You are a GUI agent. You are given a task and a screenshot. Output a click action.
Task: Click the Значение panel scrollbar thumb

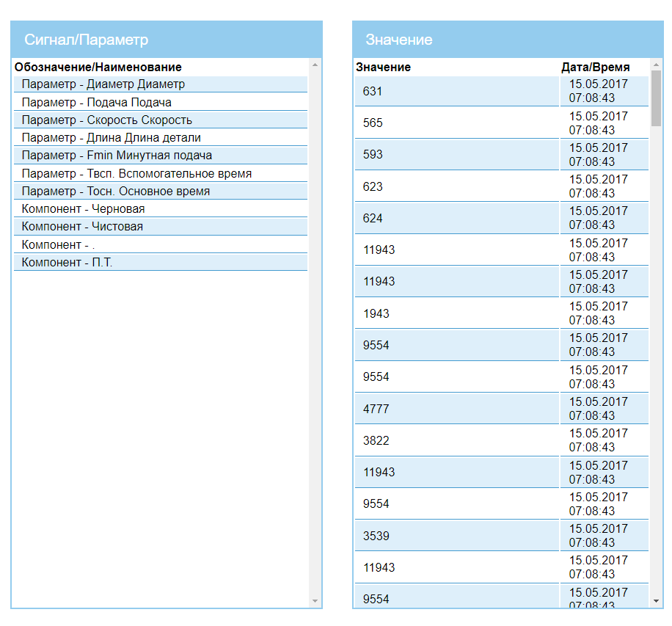[x=656, y=98]
